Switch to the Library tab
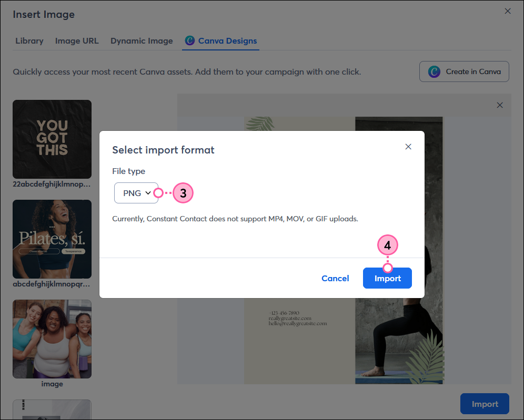This screenshot has width=524, height=420. tap(29, 40)
